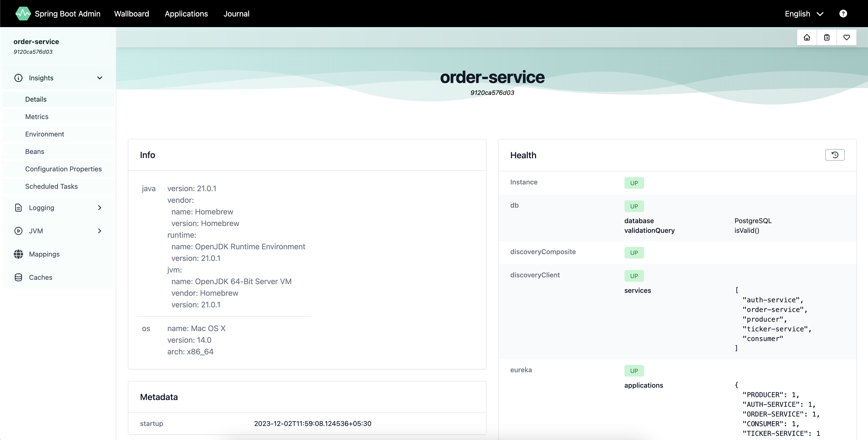Expand the JVM section arrow
Viewport: 868px width, 440px height.
pyautogui.click(x=99, y=231)
